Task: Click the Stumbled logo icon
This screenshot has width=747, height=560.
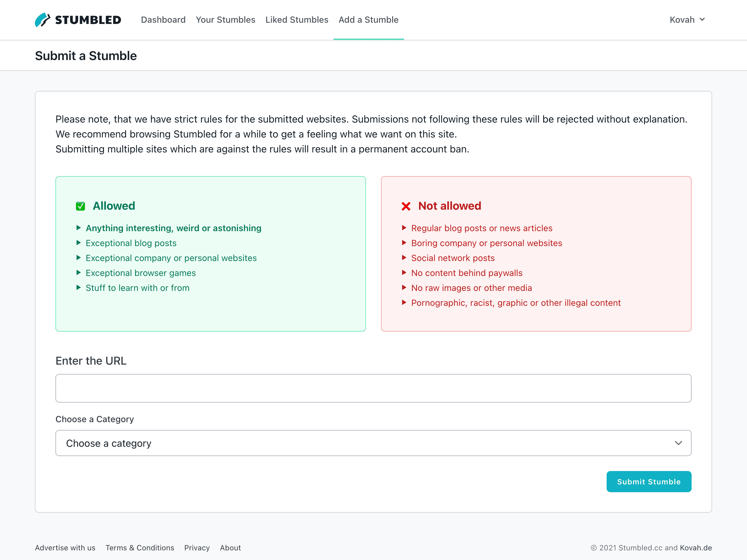Action: [x=43, y=20]
